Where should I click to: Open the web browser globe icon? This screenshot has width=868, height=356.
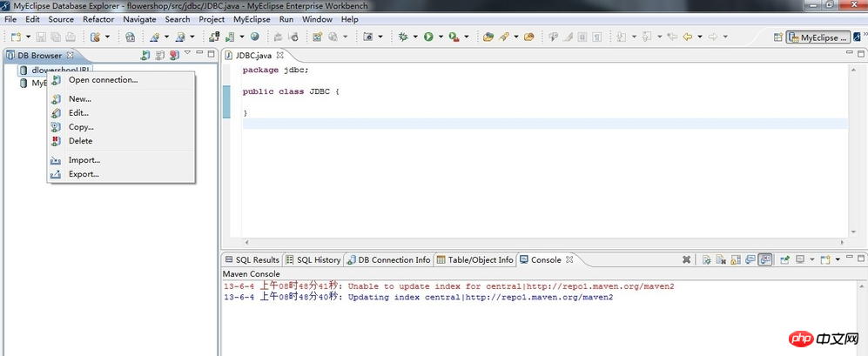[255, 37]
